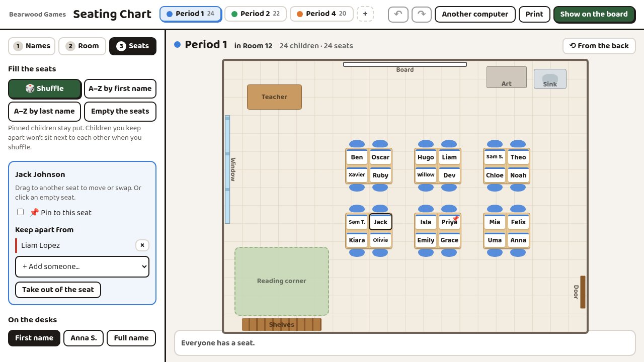Go to step 3 Seats
The height and width of the screenshot is (362, 644).
click(x=133, y=46)
